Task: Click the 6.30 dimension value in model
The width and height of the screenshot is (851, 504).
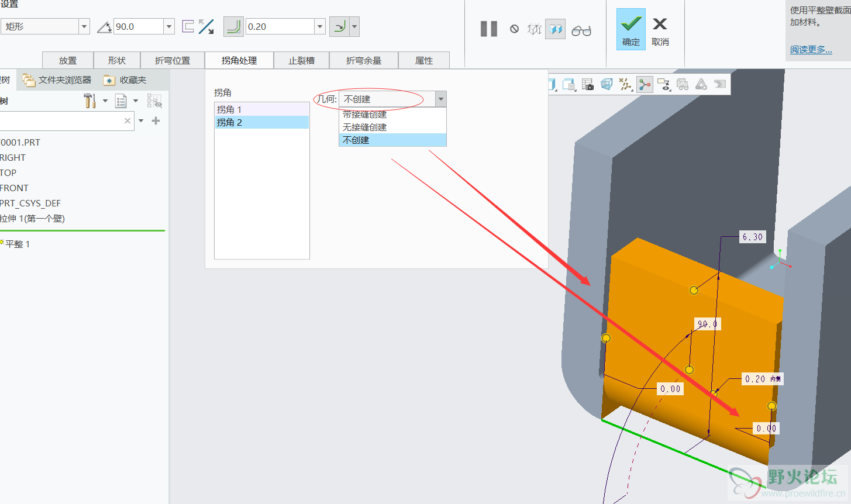Action: 753,237
